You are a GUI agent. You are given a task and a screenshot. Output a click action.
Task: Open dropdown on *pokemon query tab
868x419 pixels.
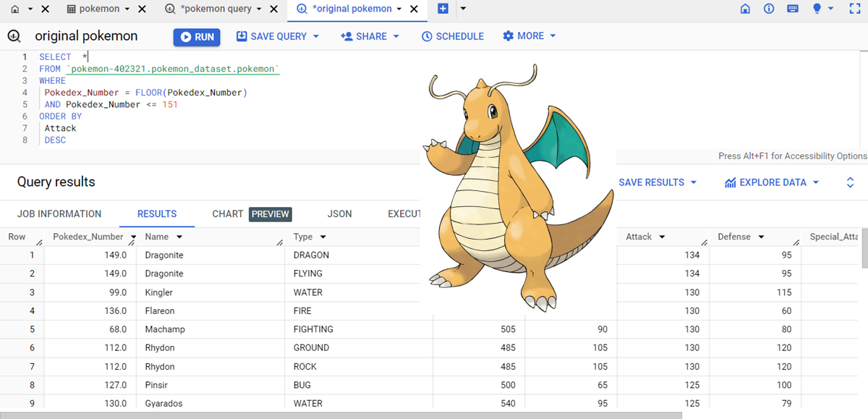tap(259, 9)
